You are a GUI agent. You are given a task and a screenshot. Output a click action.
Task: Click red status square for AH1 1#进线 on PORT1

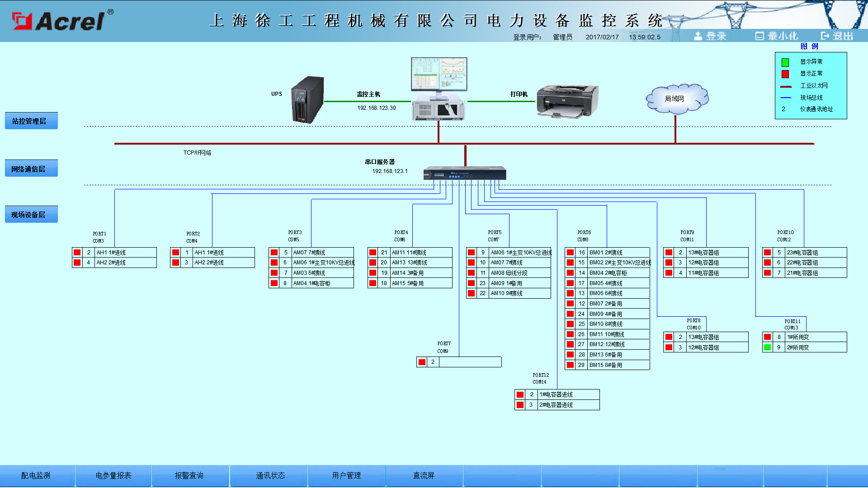pyautogui.click(x=77, y=253)
